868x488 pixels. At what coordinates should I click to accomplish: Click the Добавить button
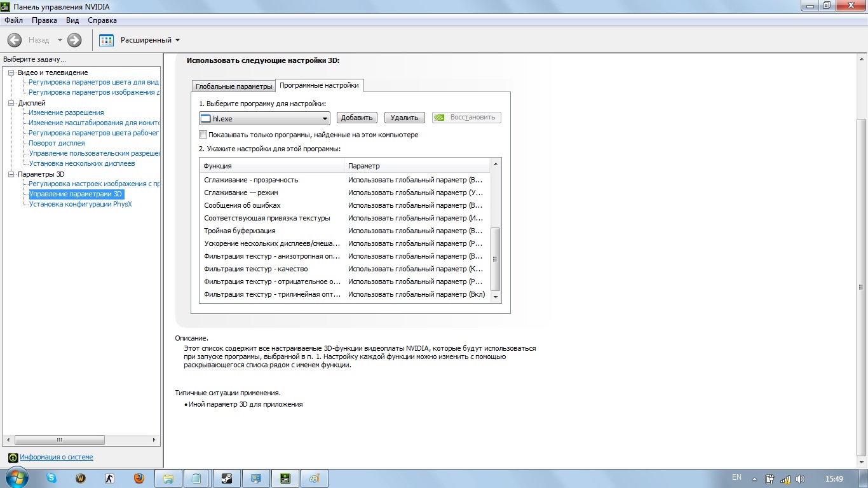click(356, 118)
